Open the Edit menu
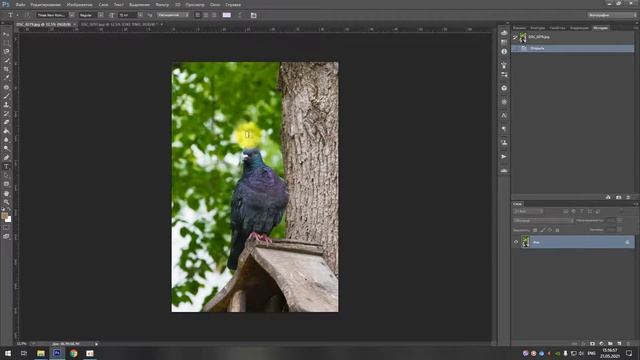 coord(46,5)
